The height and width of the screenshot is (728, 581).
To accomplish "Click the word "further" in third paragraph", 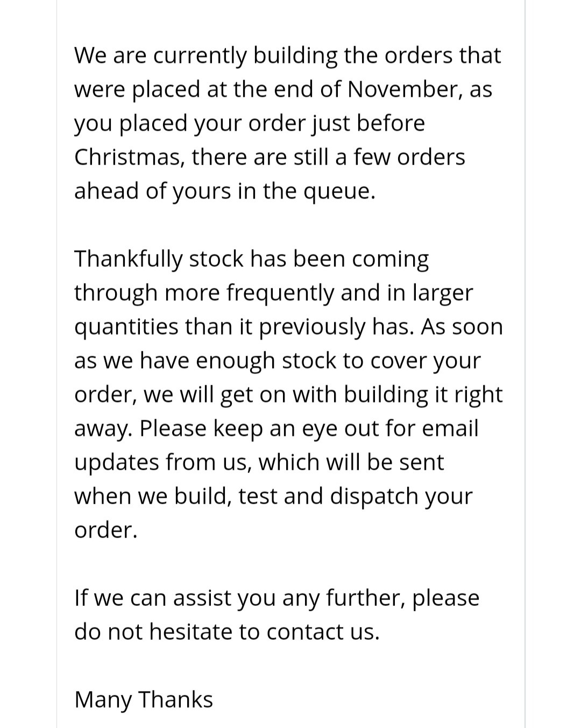I will (x=366, y=598).
